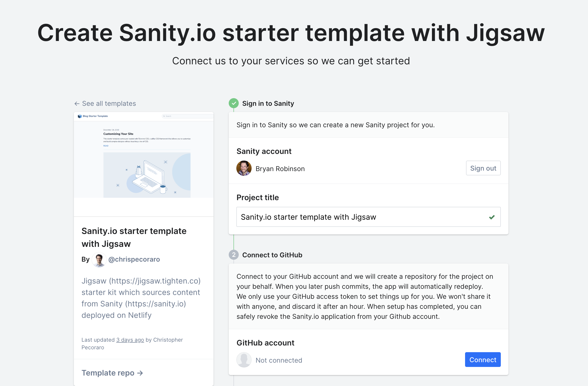Click inside the Project title input field
Image resolution: width=588 pixels, height=386 pixels.
[346, 217]
